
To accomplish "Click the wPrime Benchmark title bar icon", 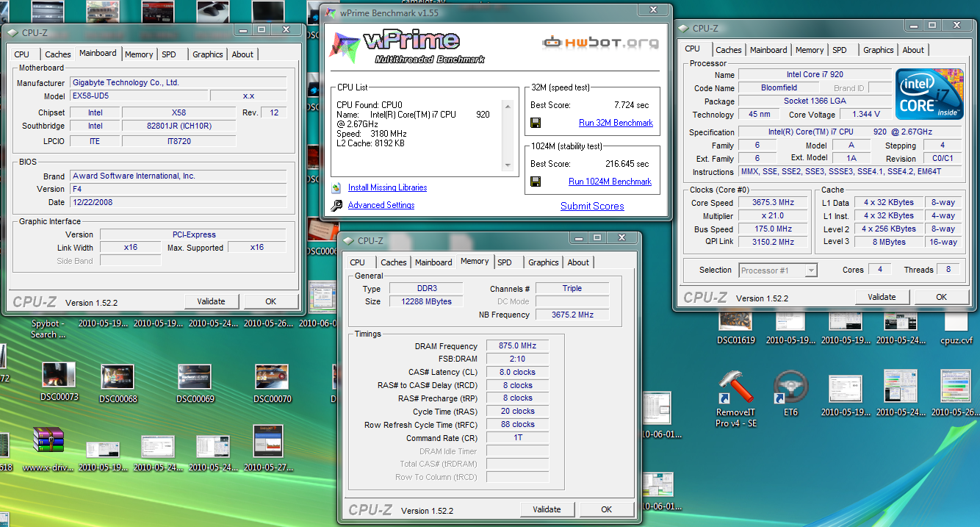I will pos(331,13).
